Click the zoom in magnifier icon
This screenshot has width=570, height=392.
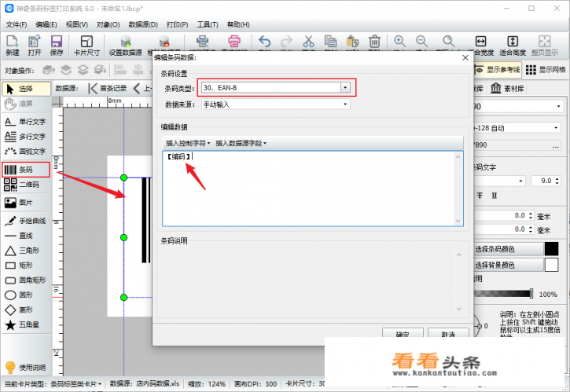click(399, 42)
